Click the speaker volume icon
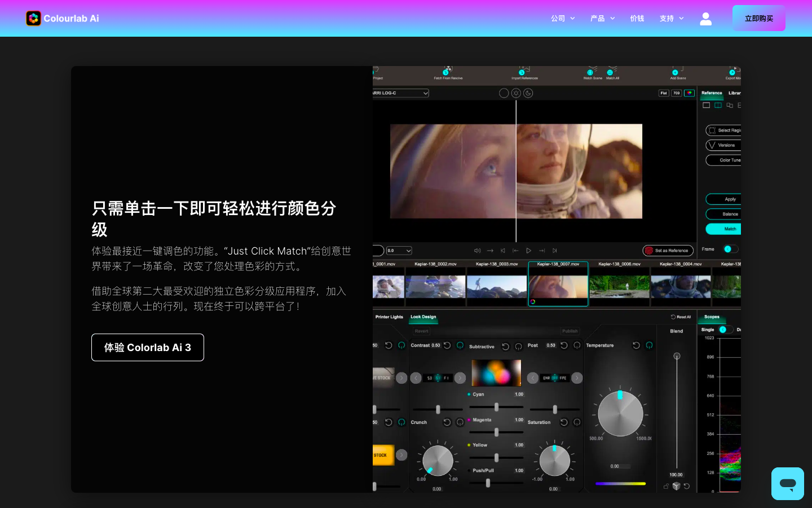The height and width of the screenshot is (508, 812). [x=477, y=251]
